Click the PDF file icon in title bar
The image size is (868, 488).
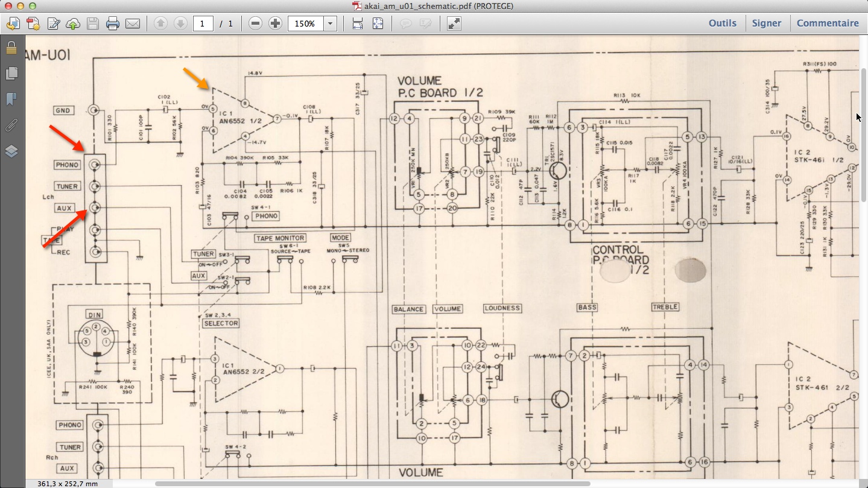[358, 6]
